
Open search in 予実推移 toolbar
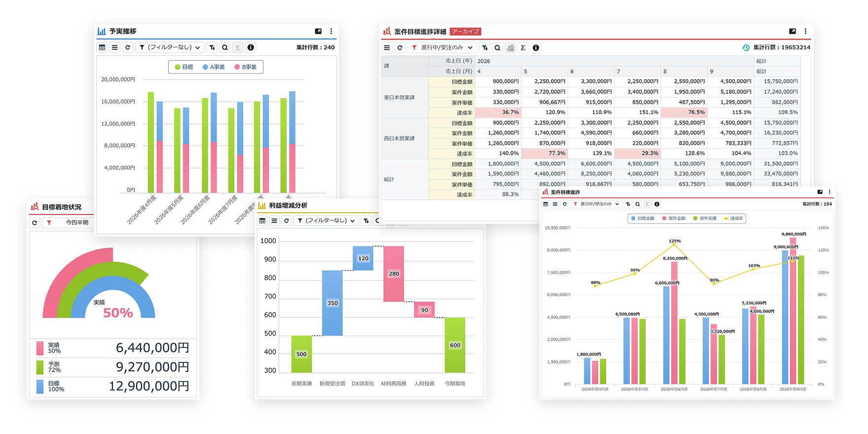(225, 47)
